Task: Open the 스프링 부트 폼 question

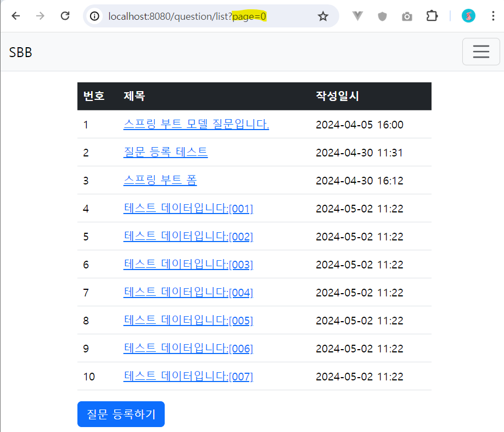Action: coord(160,181)
